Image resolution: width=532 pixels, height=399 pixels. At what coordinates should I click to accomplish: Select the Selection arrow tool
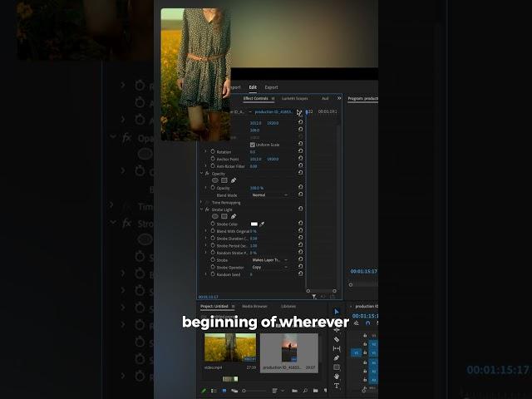[x=337, y=312]
